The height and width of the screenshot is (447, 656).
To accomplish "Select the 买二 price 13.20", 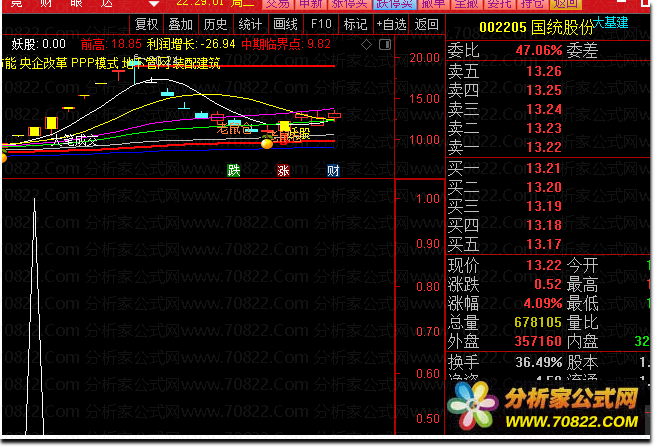I will [x=544, y=187].
